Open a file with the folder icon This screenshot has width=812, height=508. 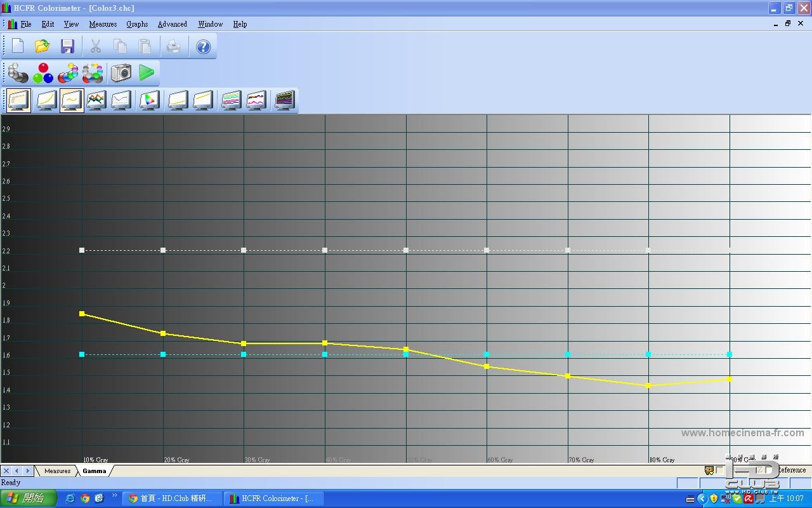(43, 46)
